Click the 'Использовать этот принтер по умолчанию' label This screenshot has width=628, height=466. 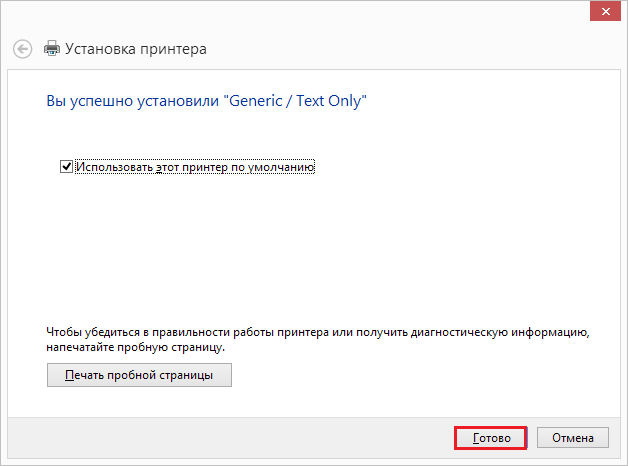[x=195, y=167]
